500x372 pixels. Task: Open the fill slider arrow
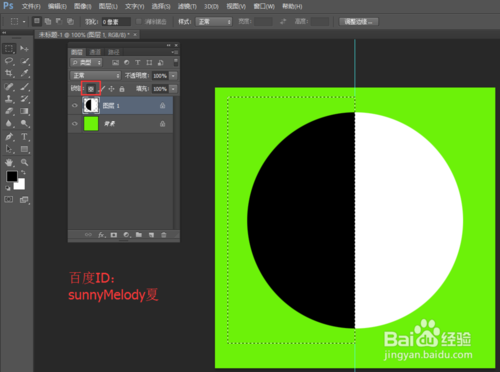point(173,89)
